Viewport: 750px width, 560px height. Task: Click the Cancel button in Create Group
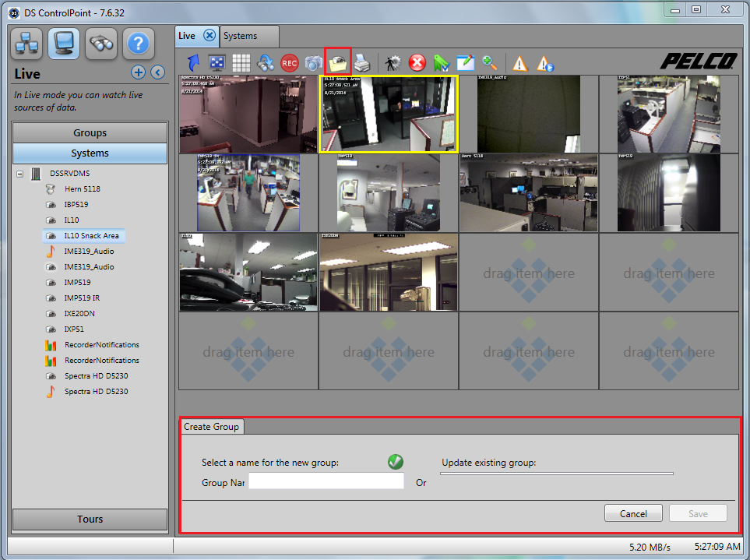pos(633,513)
